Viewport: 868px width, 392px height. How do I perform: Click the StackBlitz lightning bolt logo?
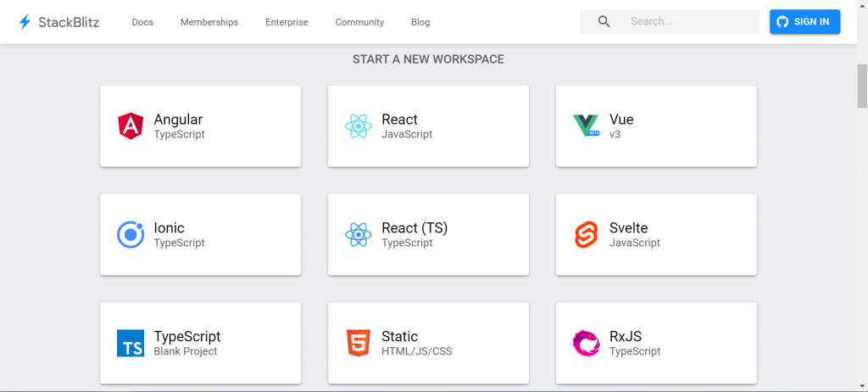(x=25, y=22)
